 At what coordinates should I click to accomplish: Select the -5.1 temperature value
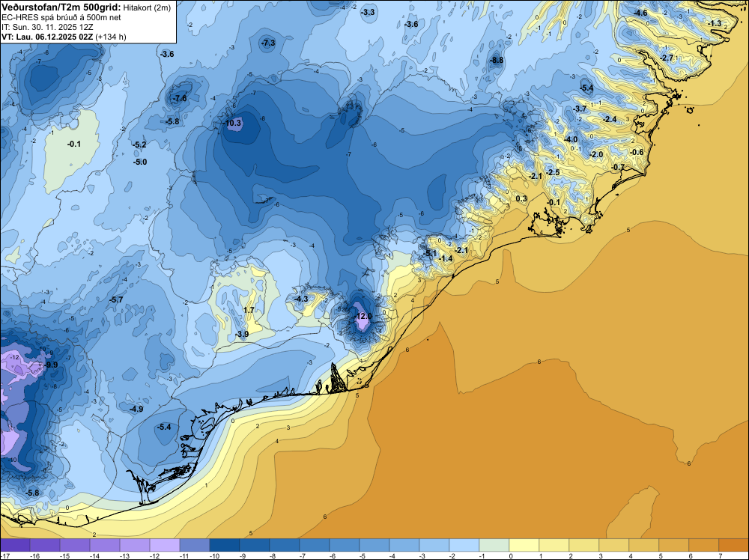(x=430, y=254)
